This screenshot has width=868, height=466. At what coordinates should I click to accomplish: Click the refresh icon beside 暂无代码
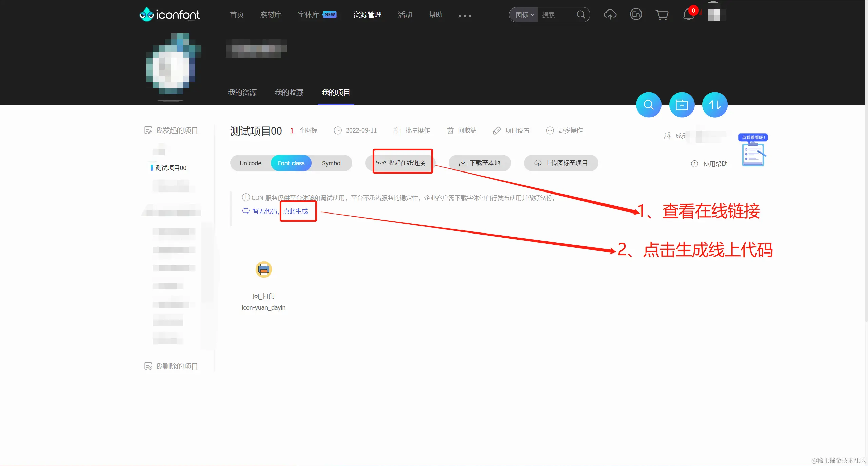pyautogui.click(x=246, y=211)
